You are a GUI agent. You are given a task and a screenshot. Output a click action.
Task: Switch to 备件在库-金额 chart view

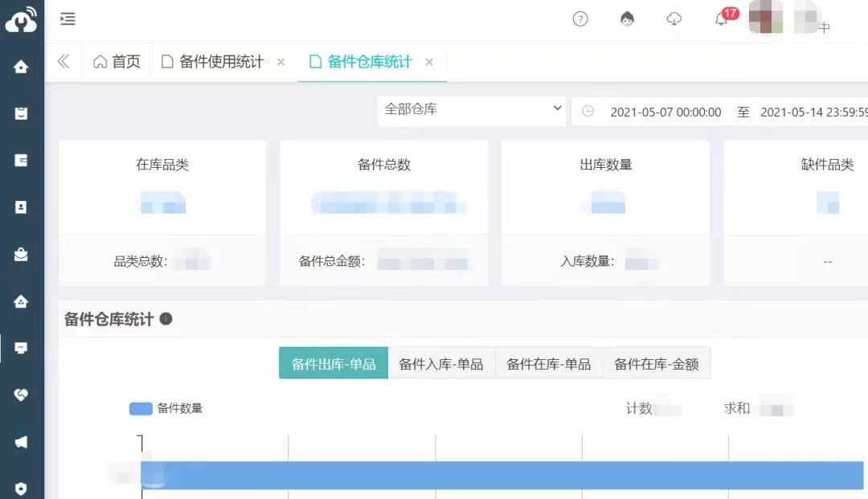657,364
